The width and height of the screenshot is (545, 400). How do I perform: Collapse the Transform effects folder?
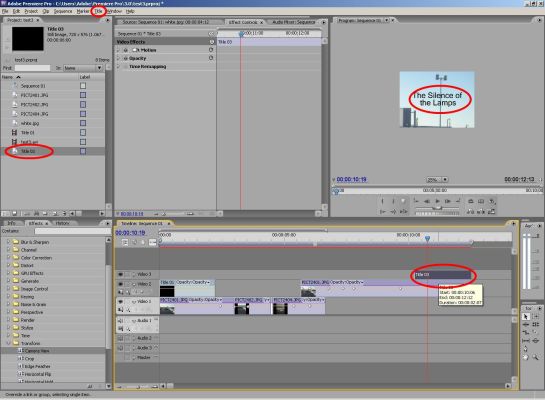[8, 343]
